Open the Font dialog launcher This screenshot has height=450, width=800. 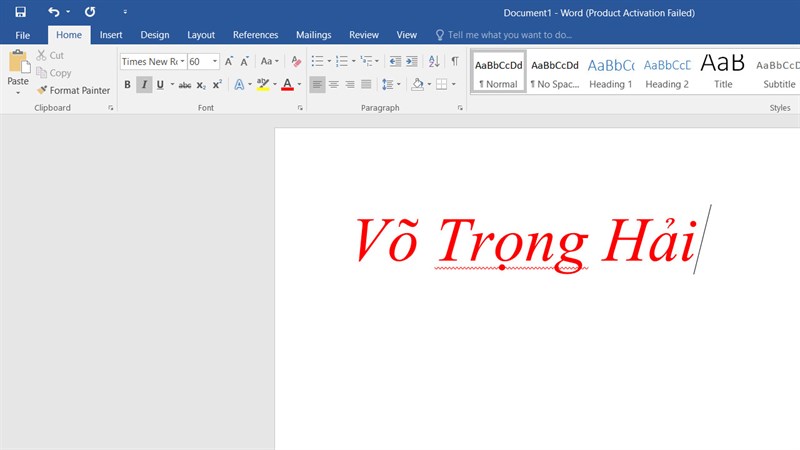point(300,108)
